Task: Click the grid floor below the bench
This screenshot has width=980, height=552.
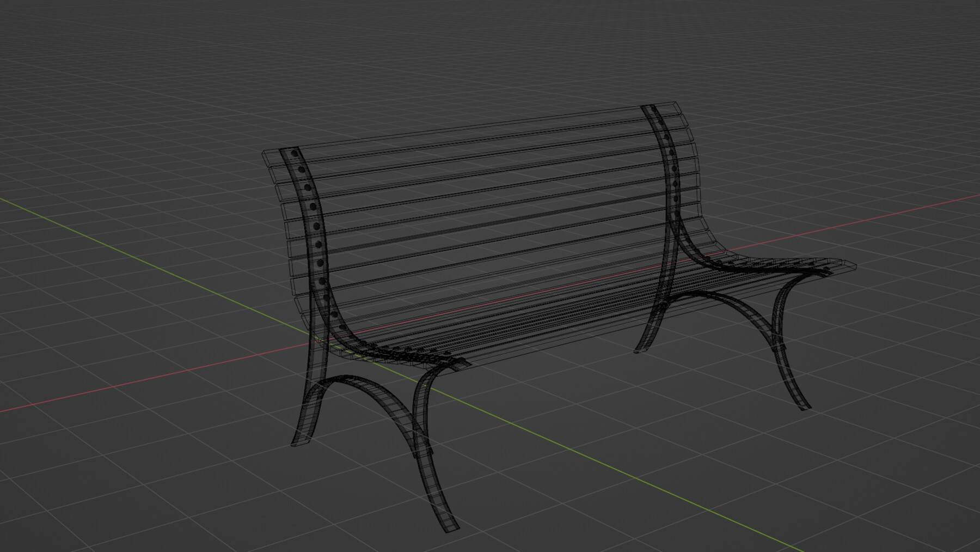Action: [544, 518]
